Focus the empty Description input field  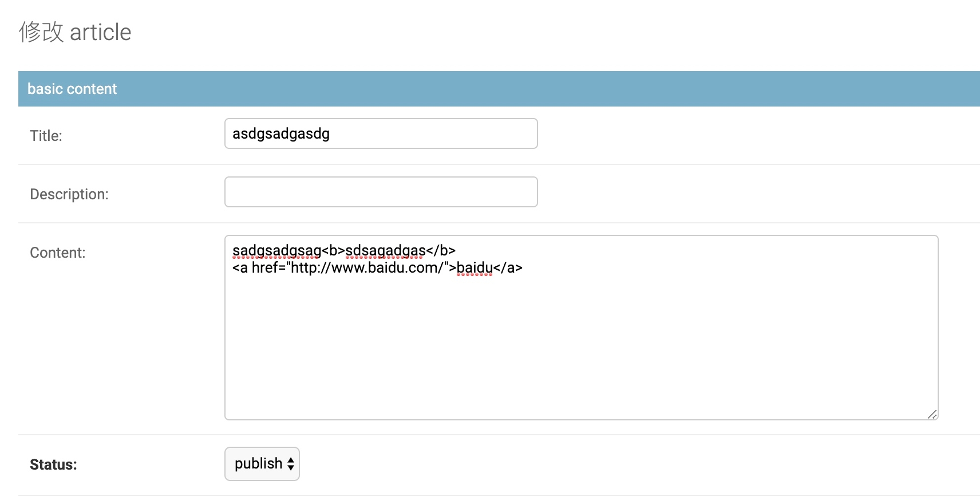pos(381,192)
